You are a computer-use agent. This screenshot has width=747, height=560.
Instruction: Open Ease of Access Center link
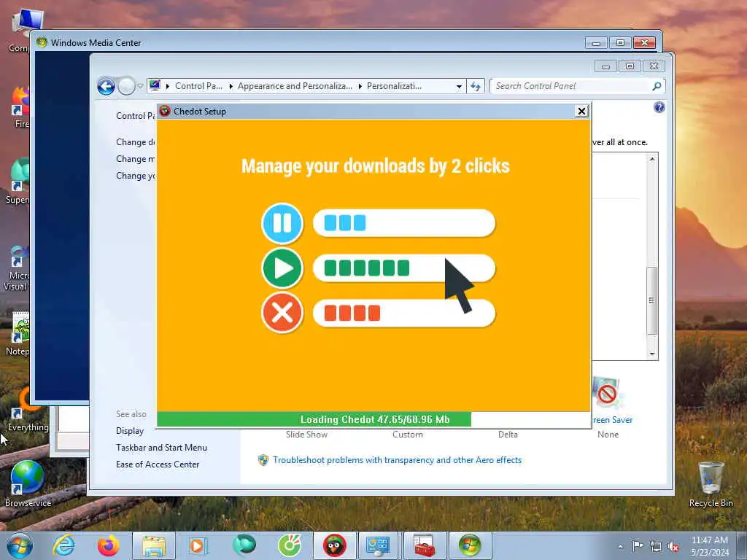pos(158,464)
